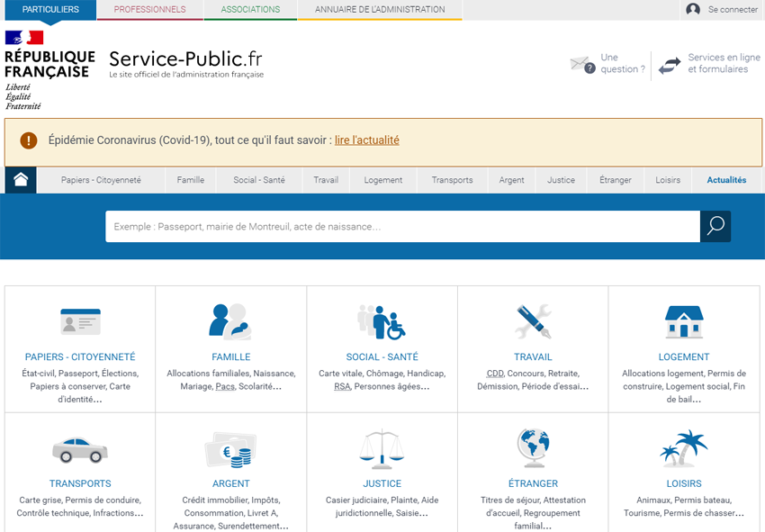
Task: Open Actualités in the navigation bar
Action: pyautogui.click(x=726, y=180)
